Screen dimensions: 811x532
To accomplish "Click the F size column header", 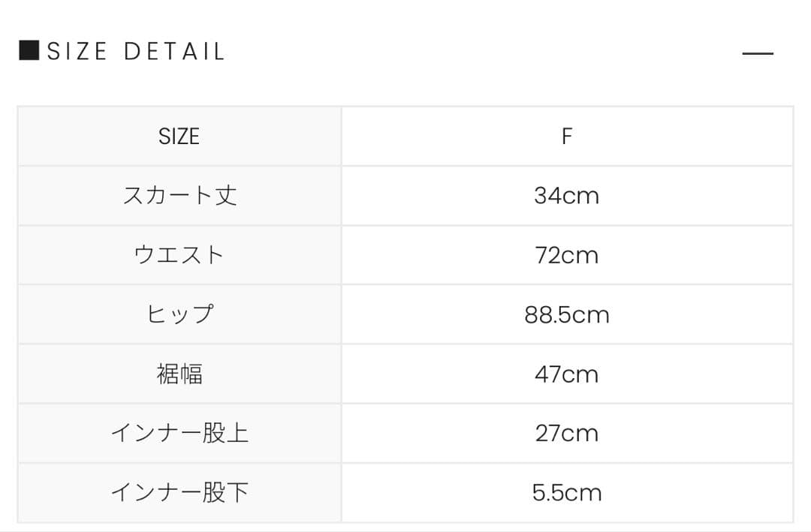I will tap(568, 136).
